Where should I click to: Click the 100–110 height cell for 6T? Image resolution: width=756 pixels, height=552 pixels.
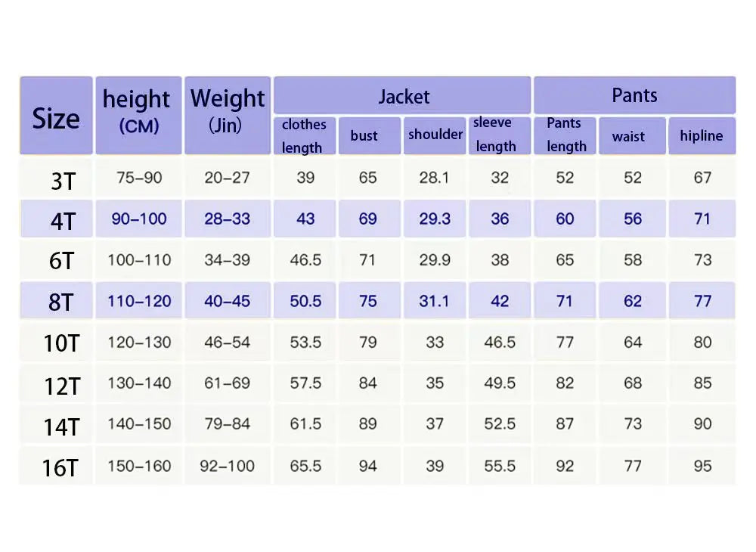(x=138, y=260)
